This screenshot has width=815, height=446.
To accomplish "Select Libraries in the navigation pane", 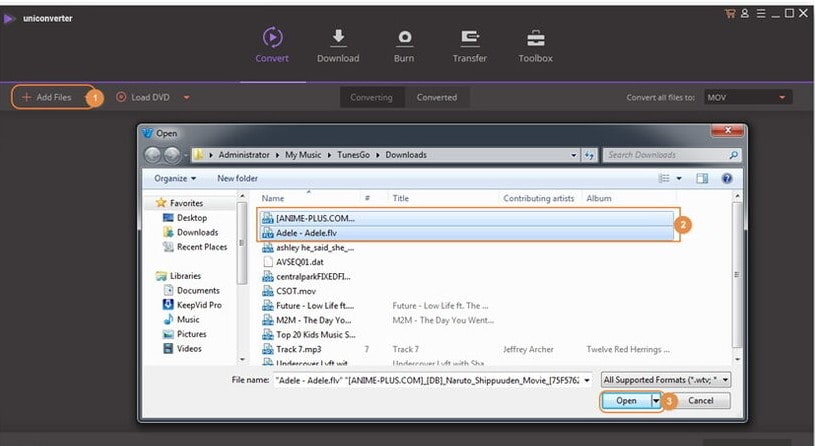I will pyautogui.click(x=178, y=276).
